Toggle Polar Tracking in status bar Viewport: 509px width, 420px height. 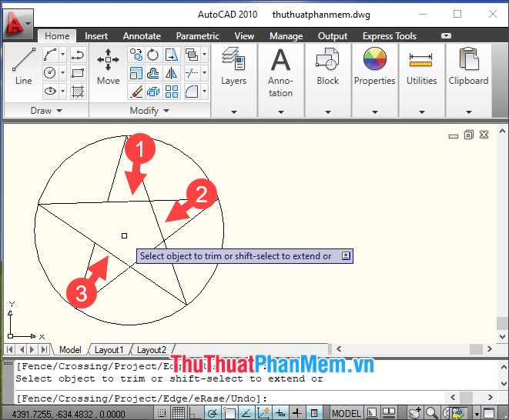point(213,413)
